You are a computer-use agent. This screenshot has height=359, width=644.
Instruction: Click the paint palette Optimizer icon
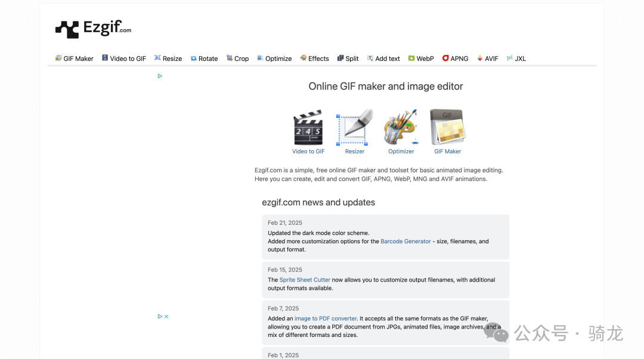click(401, 128)
